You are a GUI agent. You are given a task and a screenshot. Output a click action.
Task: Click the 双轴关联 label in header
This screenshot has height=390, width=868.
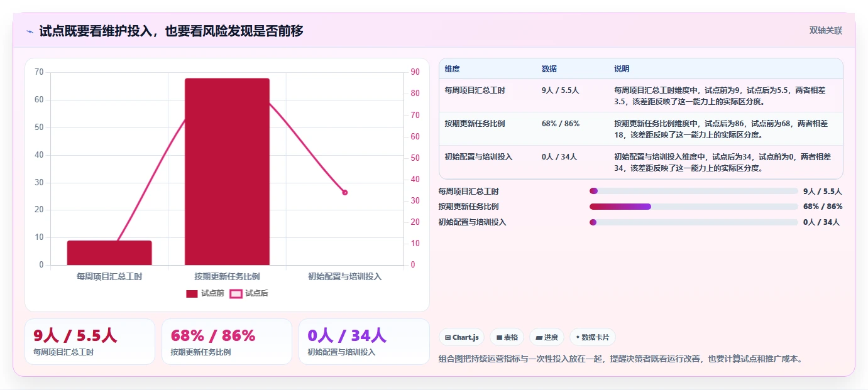tap(825, 30)
